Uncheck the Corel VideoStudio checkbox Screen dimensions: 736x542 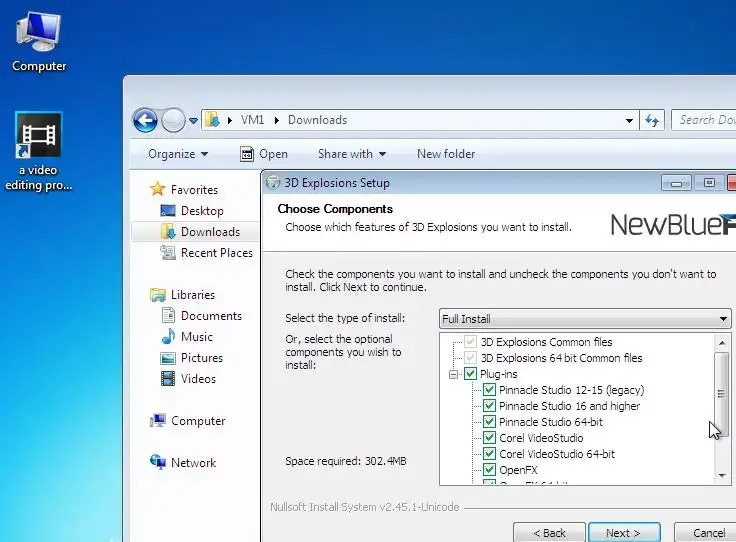[489, 438]
